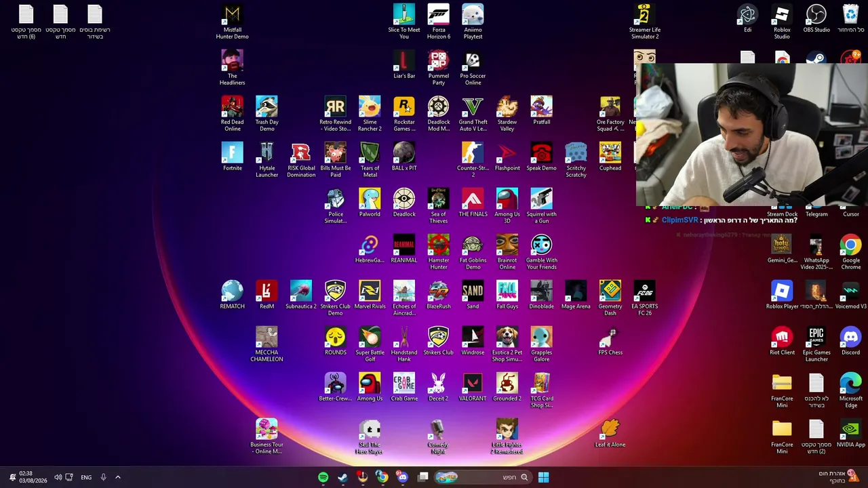Open the Mistfall Hunter Demo shortcut
868x488 pixels.
click(x=233, y=22)
